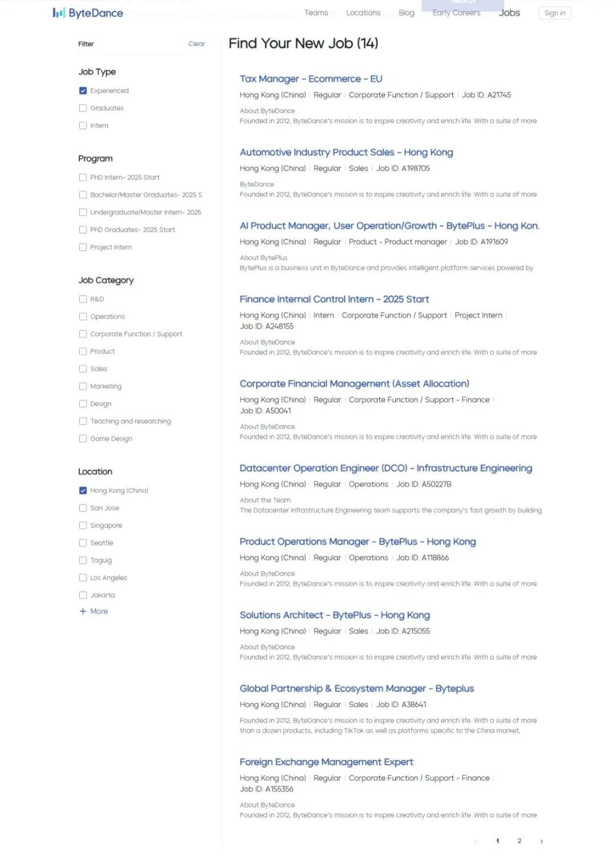This screenshot has width=616, height=864.
Task: Select PhD Graduates- 2025 Start program
Action: [x=83, y=230]
